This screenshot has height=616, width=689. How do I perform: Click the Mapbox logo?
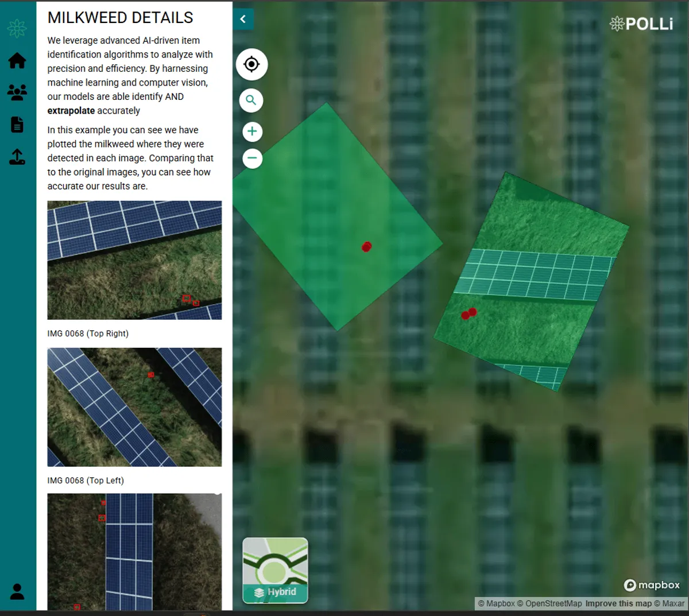point(652,585)
